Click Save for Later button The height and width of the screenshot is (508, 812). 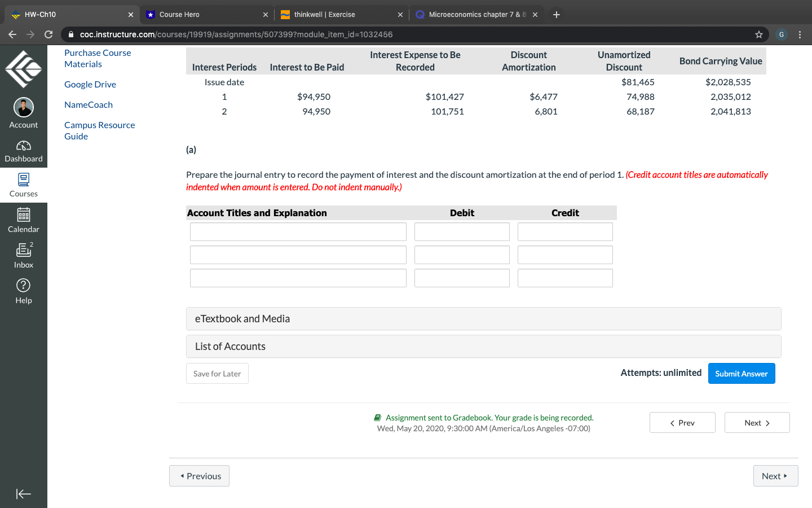click(x=217, y=374)
